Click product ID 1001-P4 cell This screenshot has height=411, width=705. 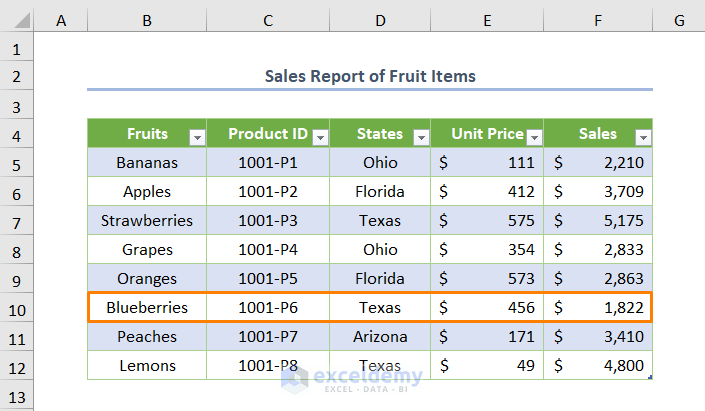click(x=268, y=250)
